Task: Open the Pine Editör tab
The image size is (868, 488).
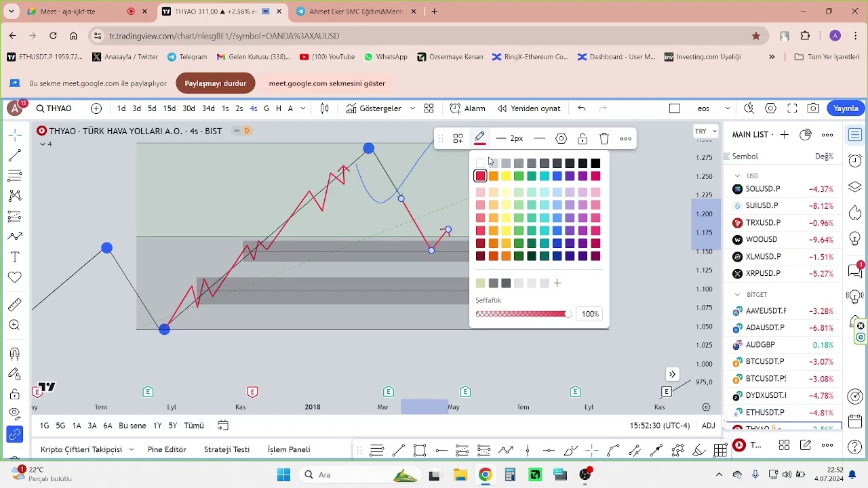Action: 167,449
